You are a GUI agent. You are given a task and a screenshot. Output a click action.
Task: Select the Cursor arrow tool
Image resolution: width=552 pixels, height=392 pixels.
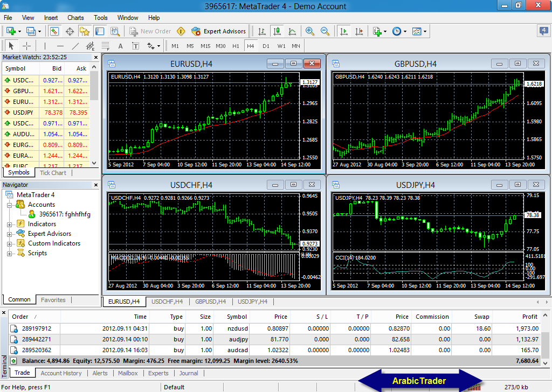pyautogui.click(x=11, y=46)
